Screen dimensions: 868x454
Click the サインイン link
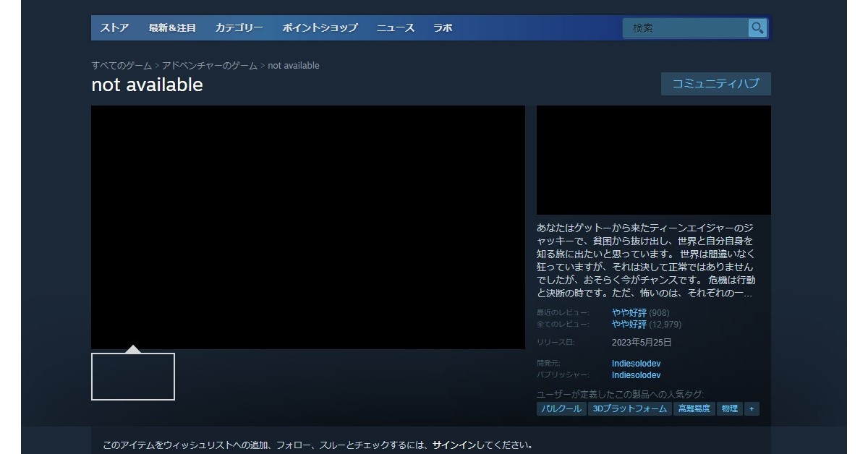(452, 445)
